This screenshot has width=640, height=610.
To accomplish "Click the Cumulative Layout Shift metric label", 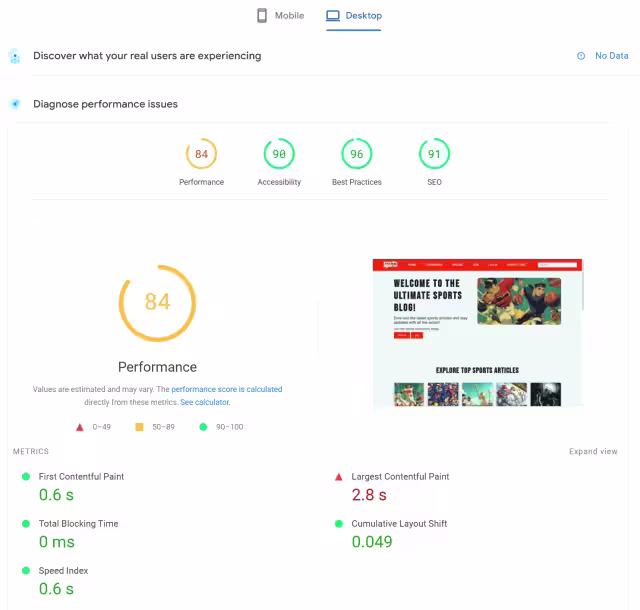I will click(399, 523).
